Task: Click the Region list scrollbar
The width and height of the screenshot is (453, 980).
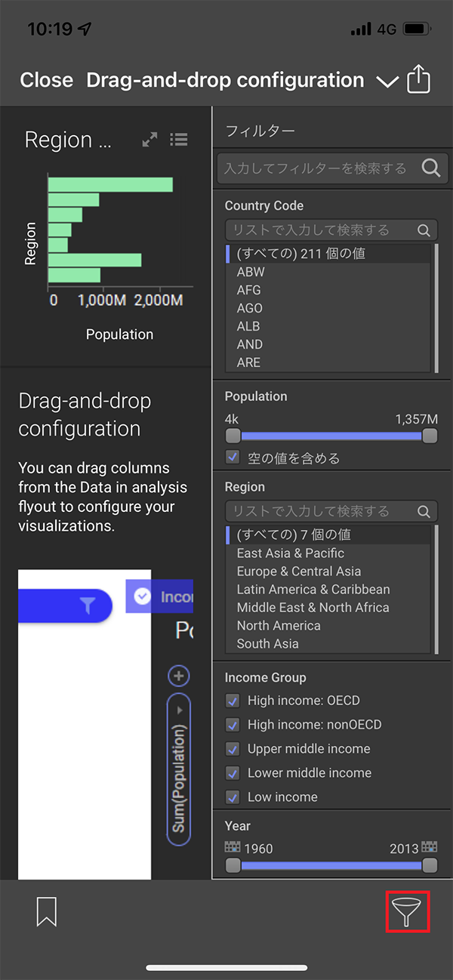Action: 436,589
